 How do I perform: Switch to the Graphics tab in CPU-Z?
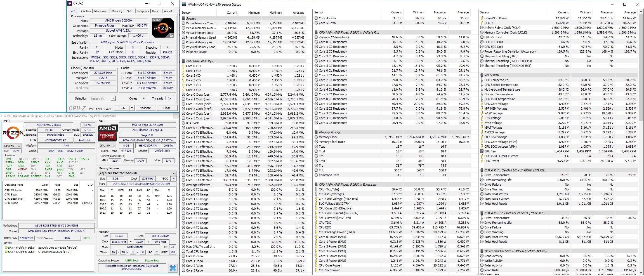click(143, 11)
